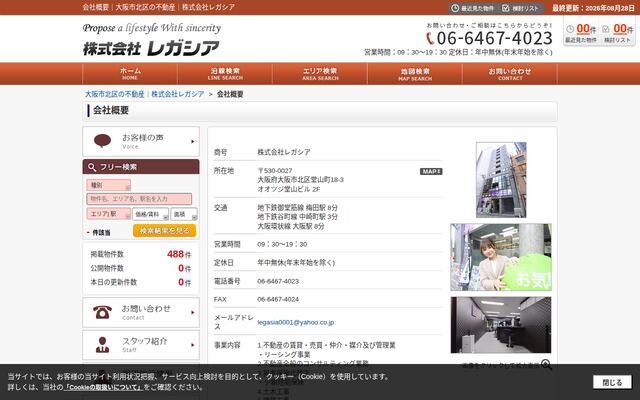This screenshot has height=400, width=640.
Task: Click breadcrumb 大阪市北区の不動産
Action: (114, 94)
